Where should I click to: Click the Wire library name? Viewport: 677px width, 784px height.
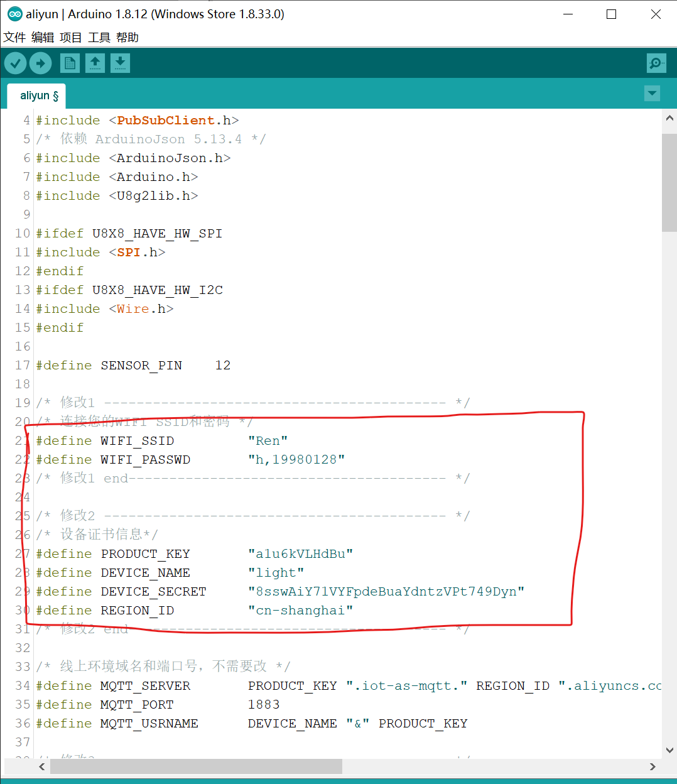click(x=133, y=308)
